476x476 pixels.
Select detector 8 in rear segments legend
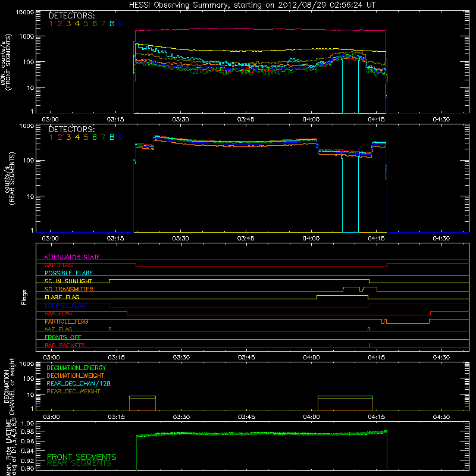coord(112,137)
